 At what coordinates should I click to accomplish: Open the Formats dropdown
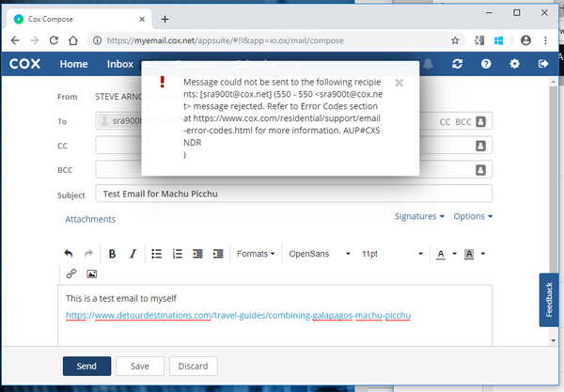click(x=256, y=254)
